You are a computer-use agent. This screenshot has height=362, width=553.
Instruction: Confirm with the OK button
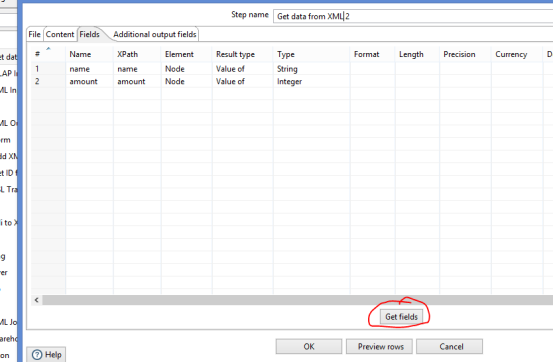309,346
